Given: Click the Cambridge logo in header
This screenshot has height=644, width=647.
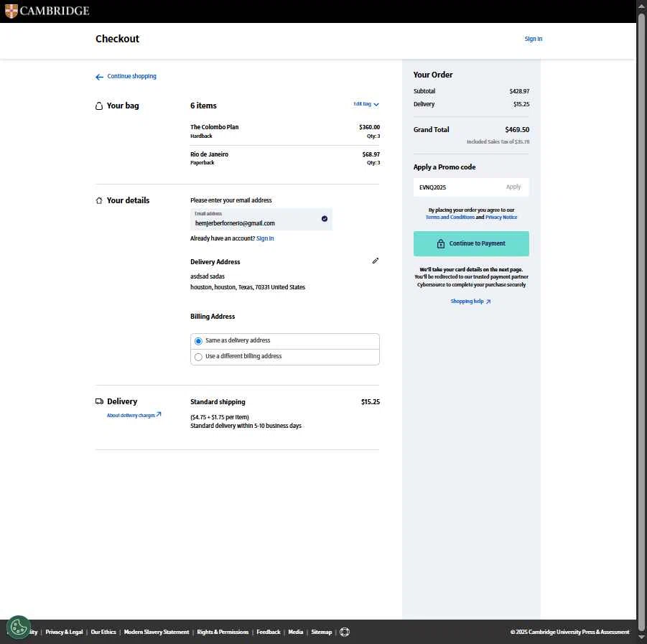Looking at the screenshot, I should [x=47, y=11].
